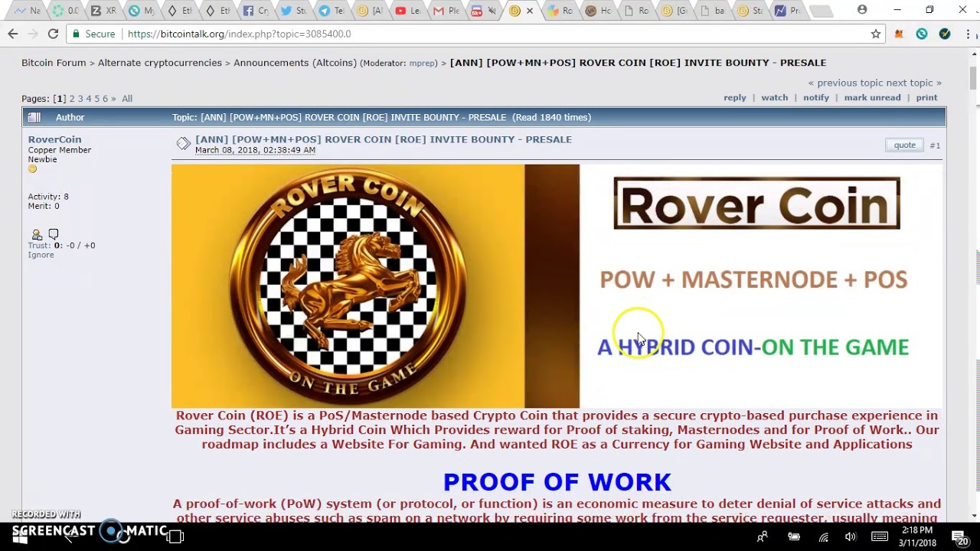Click the Rover Coin horse logo image

(x=348, y=285)
